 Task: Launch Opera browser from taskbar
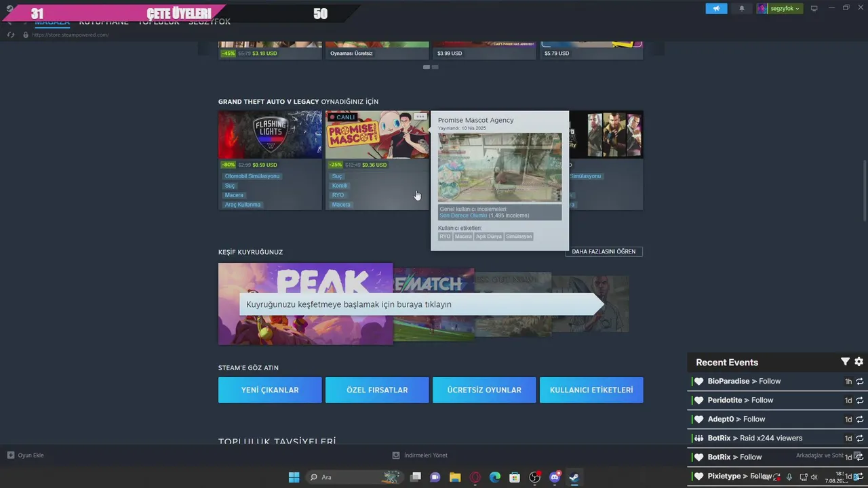pyautogui.click(x=475, y=477)
